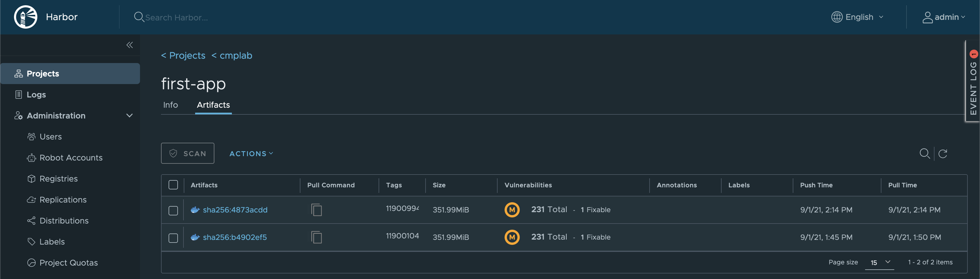Check the sha256:b4902ef5 row checkbox
The height and width of the screenshot is (279, 980).
(x=173, y=238)
